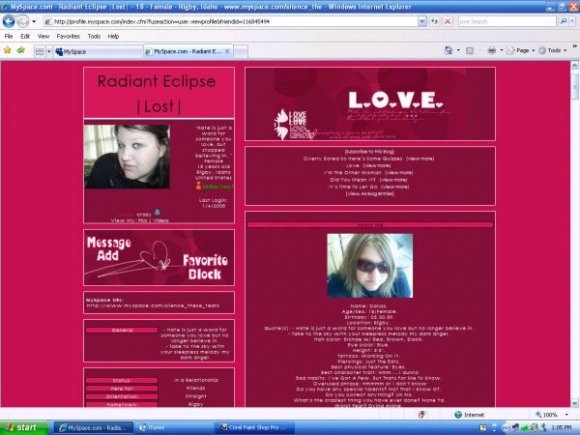Image resolution: width=580 pixels, height=435 pixels.
Task: Click inside the Live Search box
Action: click(x=507, y=22)
